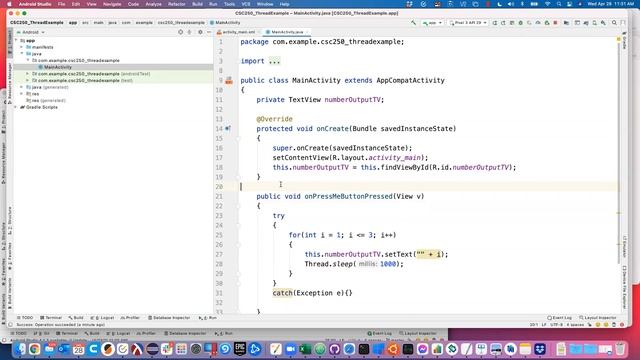Click the Search Everywhere magnifier icon
Screen dimensions: 640x360
(614, 23)
